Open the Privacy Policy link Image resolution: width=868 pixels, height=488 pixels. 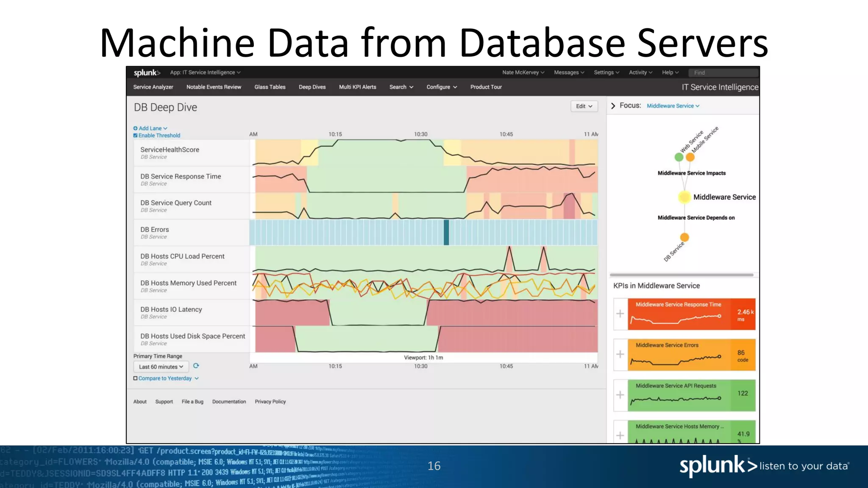pyautogui.click(x=270, y=402)
